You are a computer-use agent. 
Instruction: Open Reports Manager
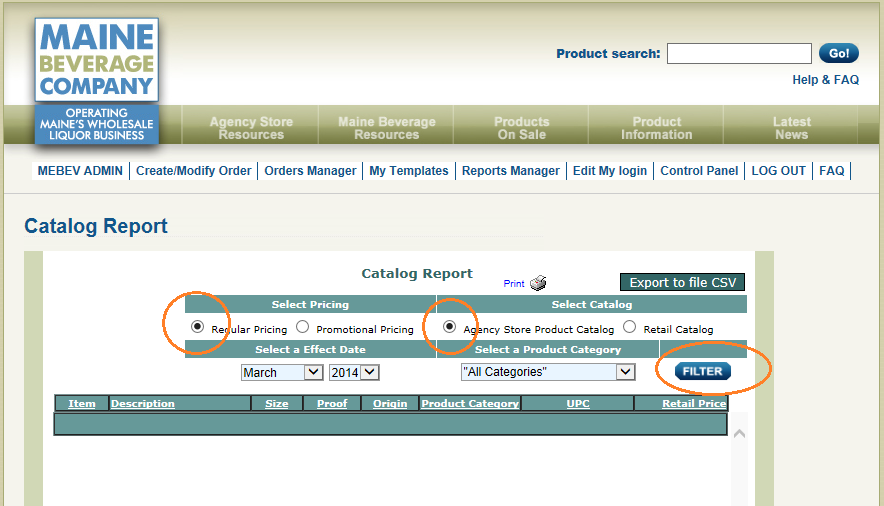(x=511, y=171)
